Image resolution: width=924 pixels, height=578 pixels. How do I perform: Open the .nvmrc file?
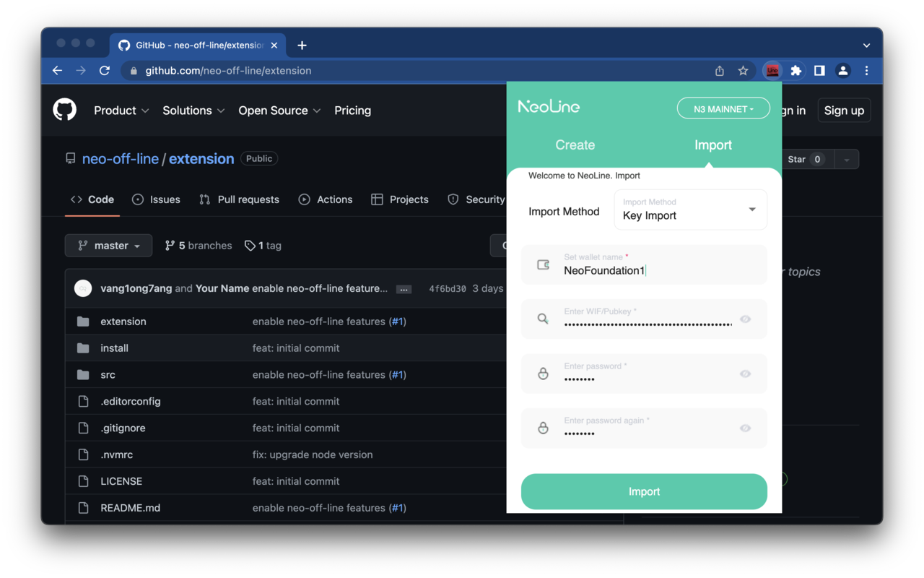(x=117, y=454)
